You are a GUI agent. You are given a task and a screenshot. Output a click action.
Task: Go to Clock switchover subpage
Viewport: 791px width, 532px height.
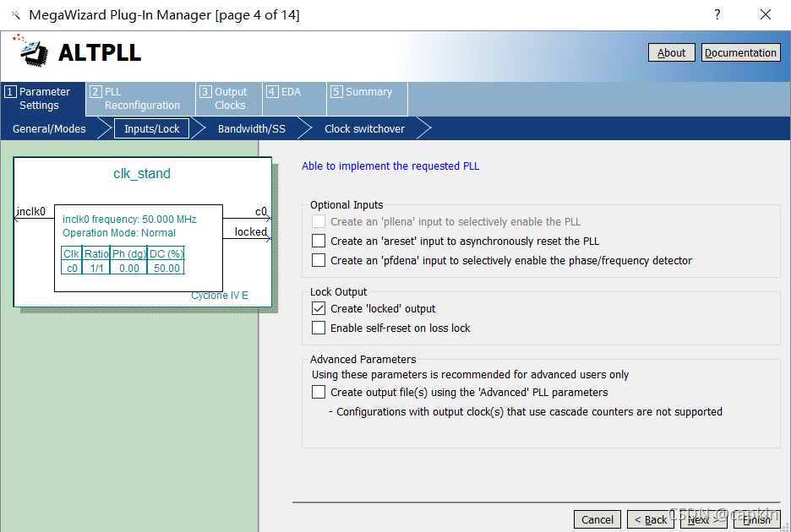click(x=365, y=128)
